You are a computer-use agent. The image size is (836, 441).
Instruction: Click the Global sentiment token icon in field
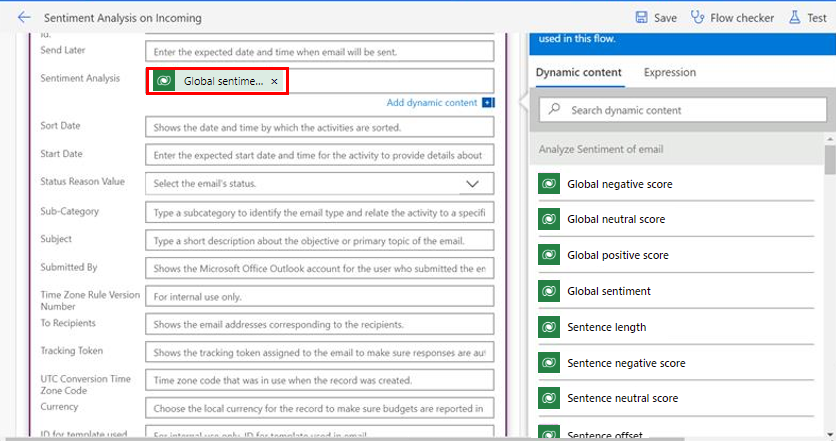(164, 81)
